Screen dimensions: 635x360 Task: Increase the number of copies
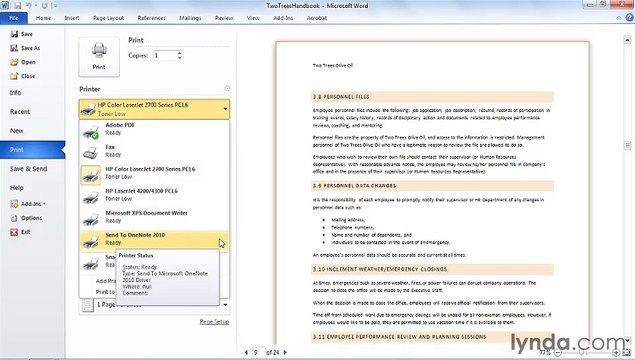click(179, 53)
